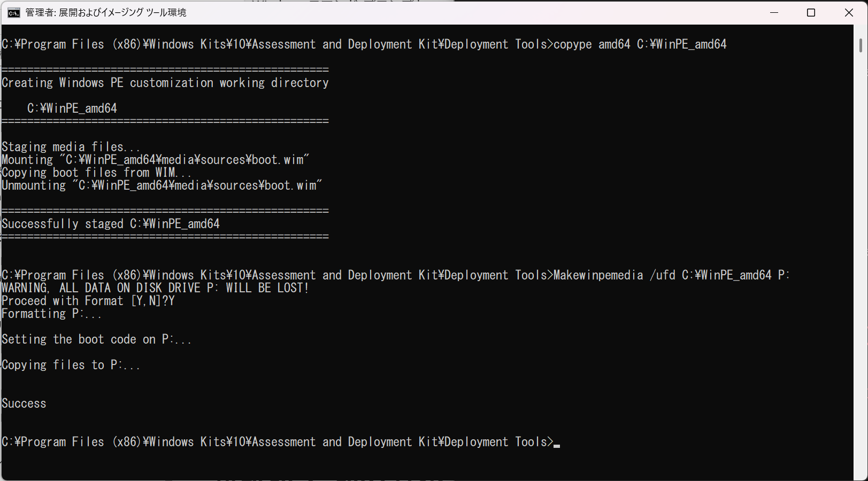Viewport: 868px width, 481px height.
Task: Click the 'Formatting P:...' output line
Action: coord(51,314)
